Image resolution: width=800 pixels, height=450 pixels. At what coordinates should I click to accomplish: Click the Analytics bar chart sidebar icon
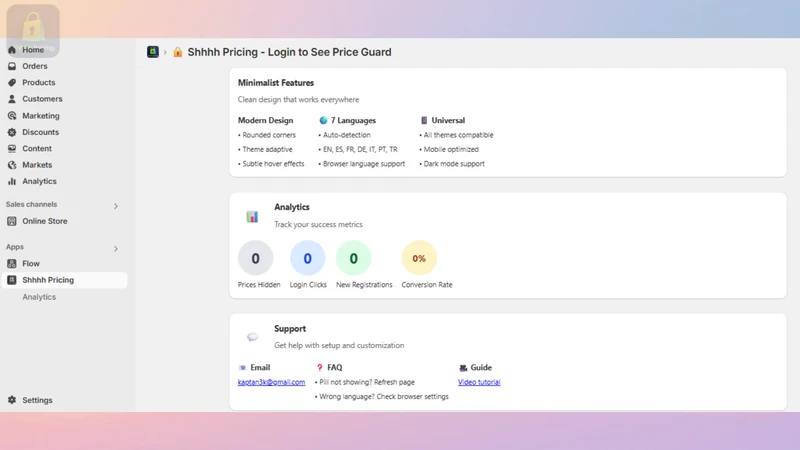coord(12,181)
